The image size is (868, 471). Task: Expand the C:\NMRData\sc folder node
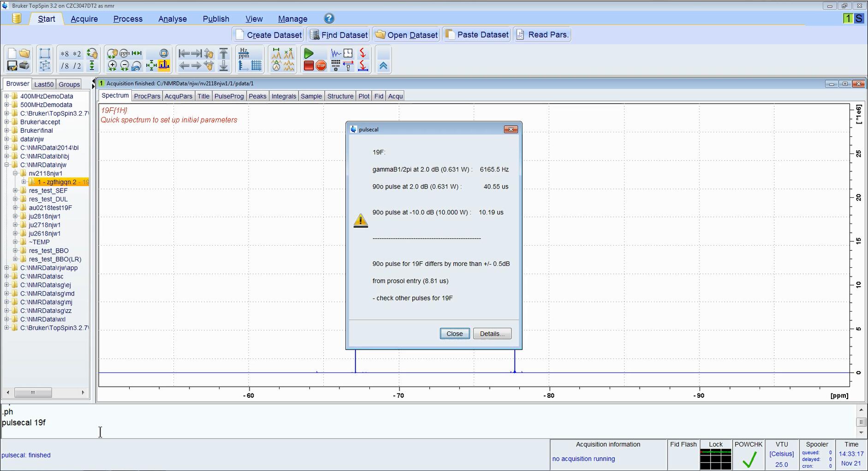click(6, 276)
